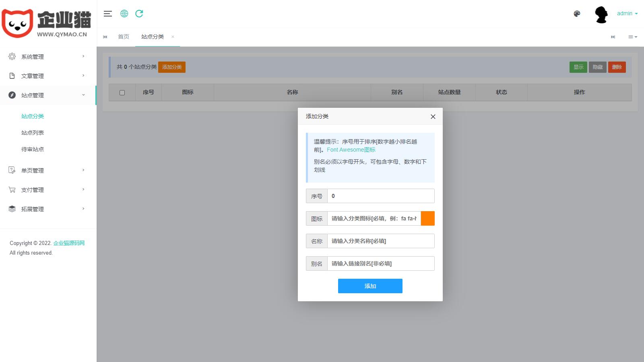Click the red 删除 button
Viewport: 644px width, 362px height.
pos(617,67)
